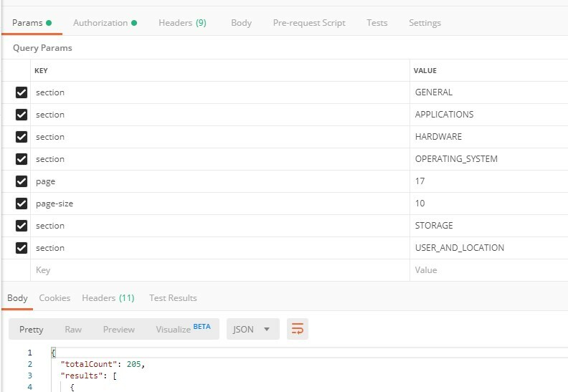Open the Settings tab
The image size is (568, 392).
425,23
